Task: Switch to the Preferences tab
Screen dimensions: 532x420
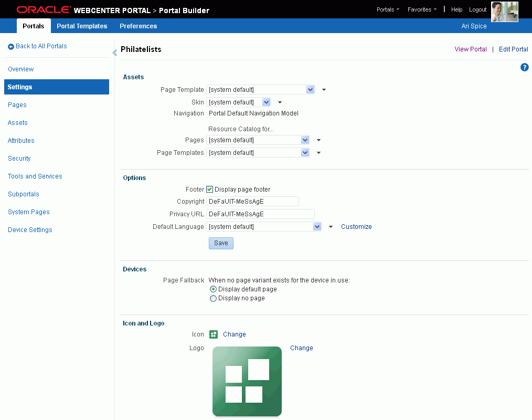Action: 138,26
